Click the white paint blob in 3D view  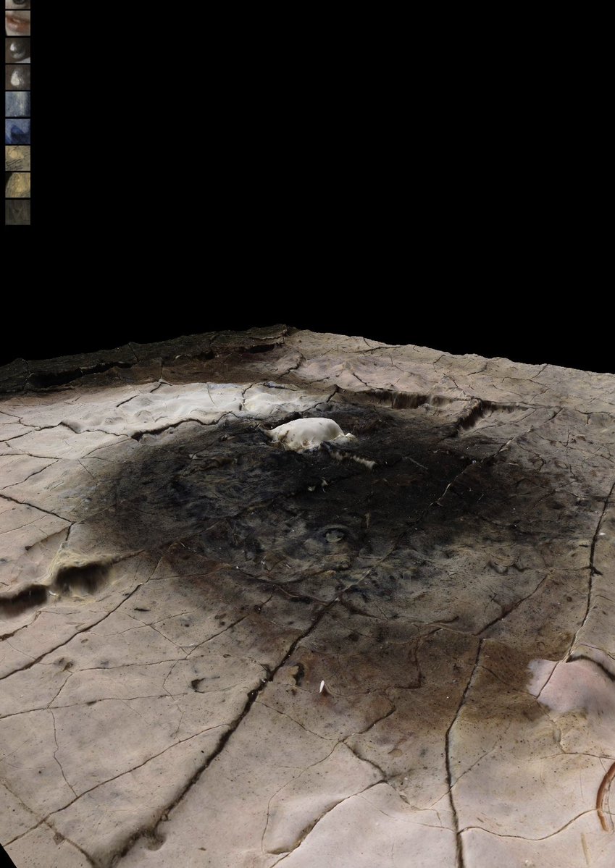(x=309, y=434)
